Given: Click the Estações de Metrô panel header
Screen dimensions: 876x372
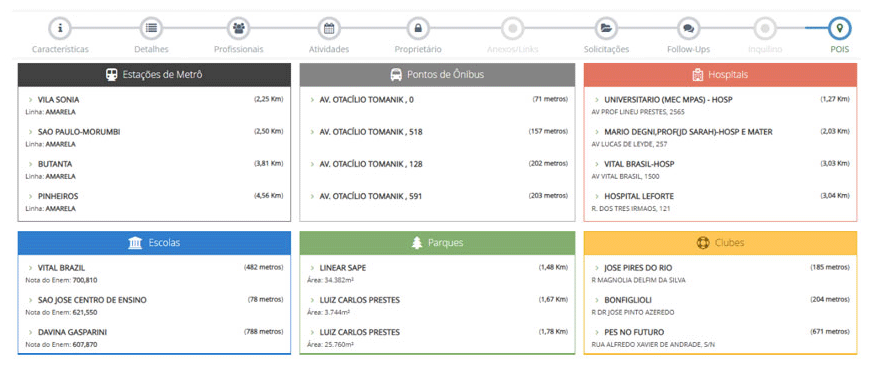Looking at the screenshot, I should coord(154,75).
